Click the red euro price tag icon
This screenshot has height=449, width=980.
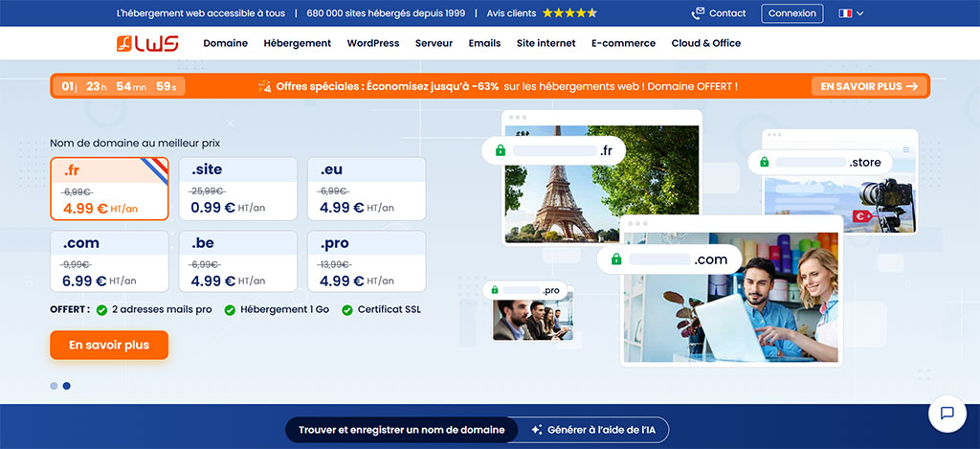860,216
